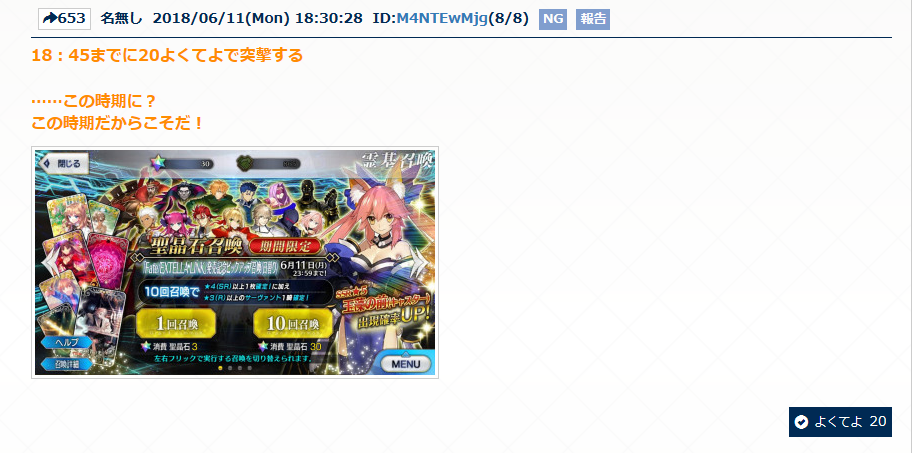
Task: Click the MENU button in game image
Action: point(407,364)
